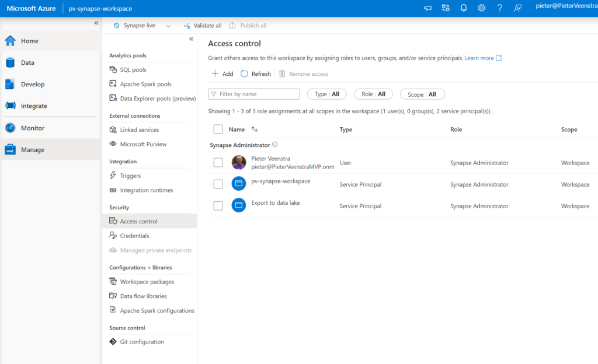Follow the Learn more link
The width and height of the screenshot is (598, 364).
(483, 58)
